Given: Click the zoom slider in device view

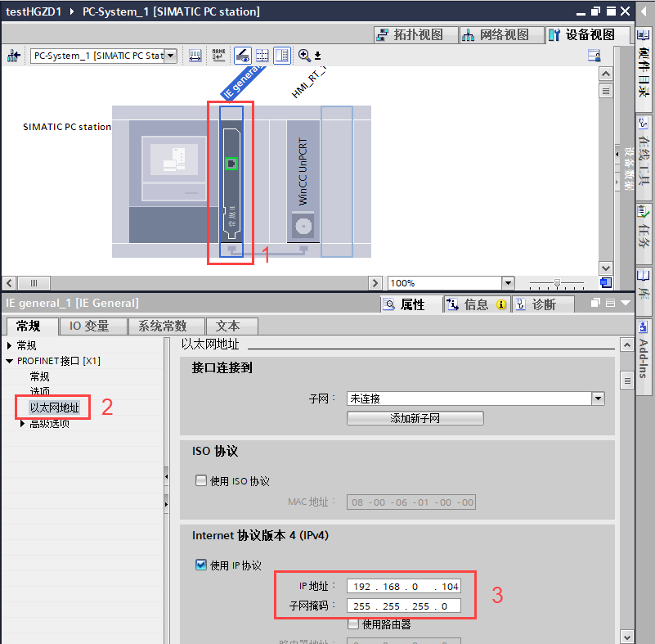Looking at the screenshot, I should [x=558, y=283].
